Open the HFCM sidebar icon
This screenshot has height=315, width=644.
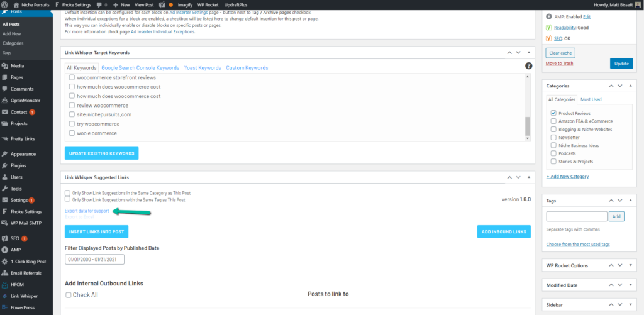coord(5,284)
